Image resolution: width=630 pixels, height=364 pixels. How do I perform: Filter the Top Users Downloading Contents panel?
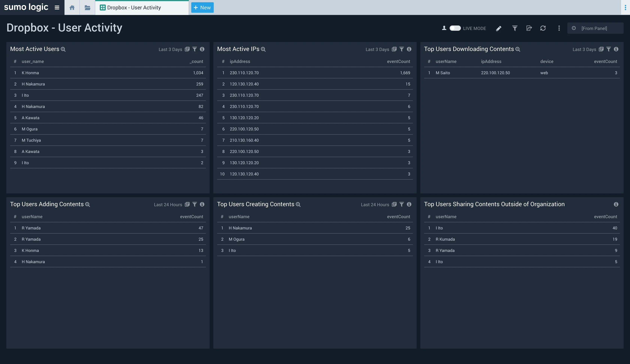coord(608,49)
